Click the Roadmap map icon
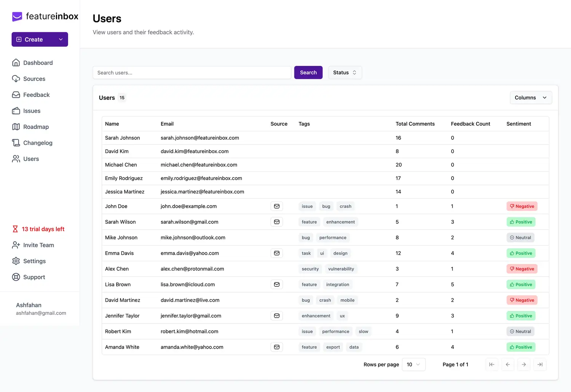Image resolution: width=571 pixels, height=392 pixels. (x=16, y=127)
